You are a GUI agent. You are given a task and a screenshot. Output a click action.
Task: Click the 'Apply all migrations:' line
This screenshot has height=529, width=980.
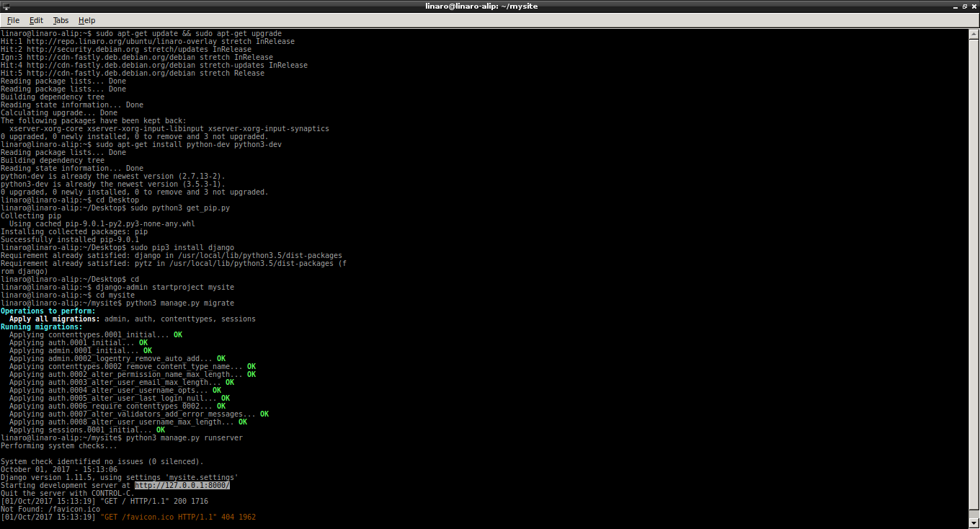[x=133, y=319]
